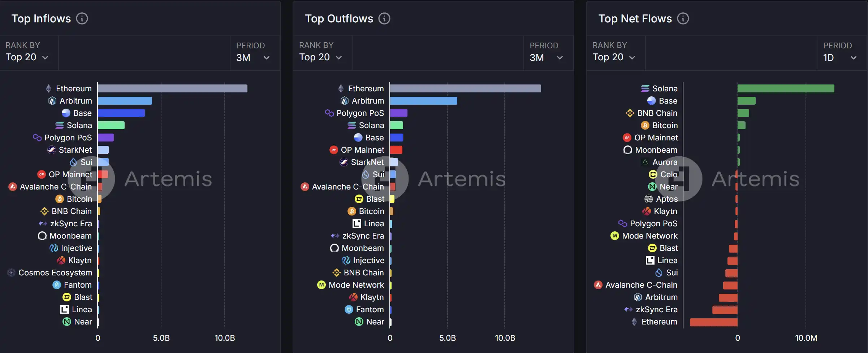The width and height of the screenshot is (868, 353).
Task: Open the Period 3M dropdown in Top Inflows
Action: [x=253, y=58]
